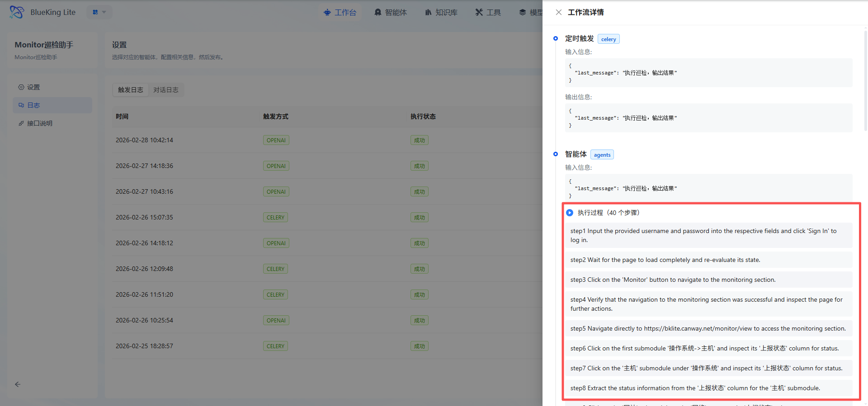Select step3 Click on the 'Monitor' button
Screen dimensions: 868x406
(x=709, y=280)
